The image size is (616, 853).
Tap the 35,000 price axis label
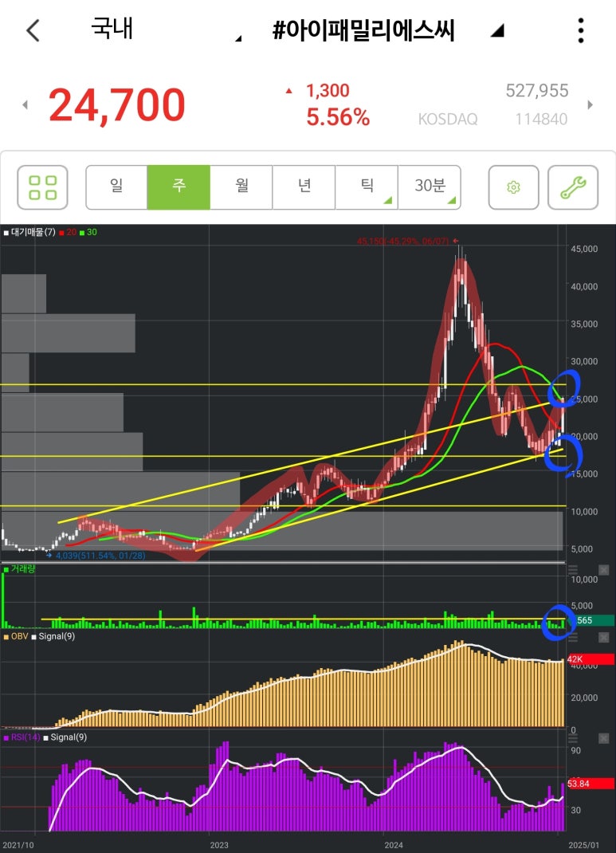click(x=584, y=324)
